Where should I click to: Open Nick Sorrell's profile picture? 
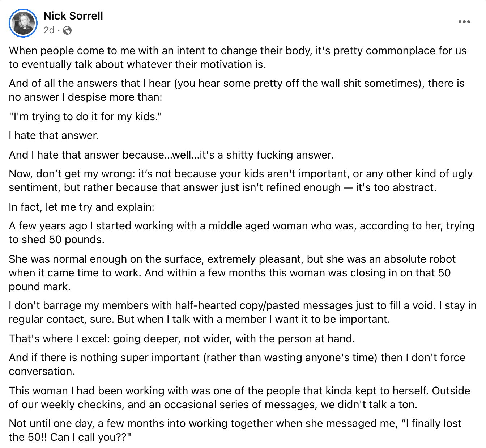23,23
